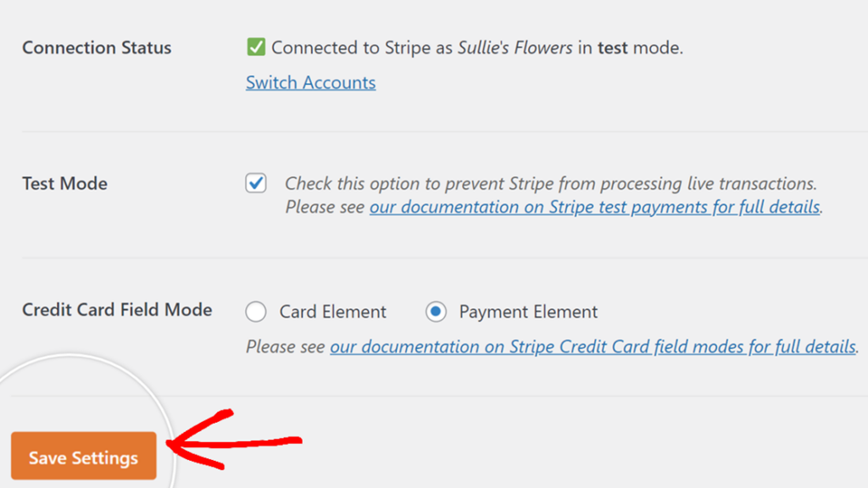This screenshot has width=868, height=488.
Task: Click the Test Mode row label
Action: tap(64, 183)
